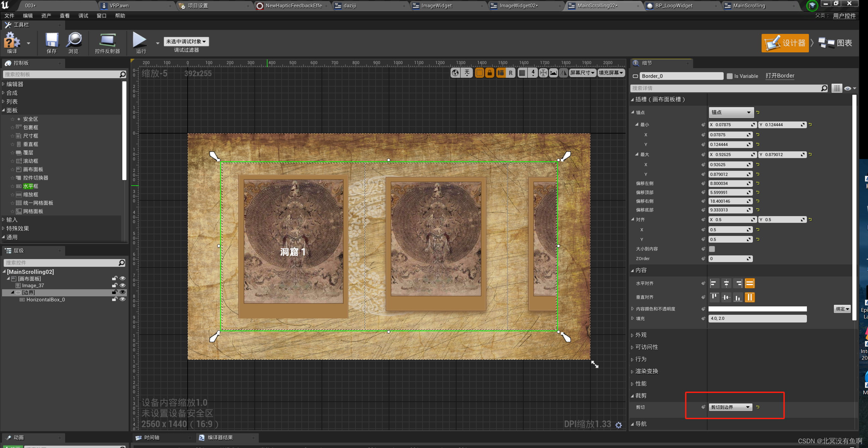Click the Compile (编译) toolbar icon
The width and height of the screenshot is (868, 448).
[11, 41]
